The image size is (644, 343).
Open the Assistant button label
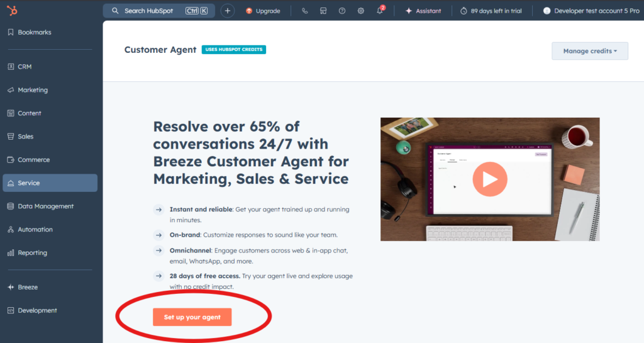[428, 11]
